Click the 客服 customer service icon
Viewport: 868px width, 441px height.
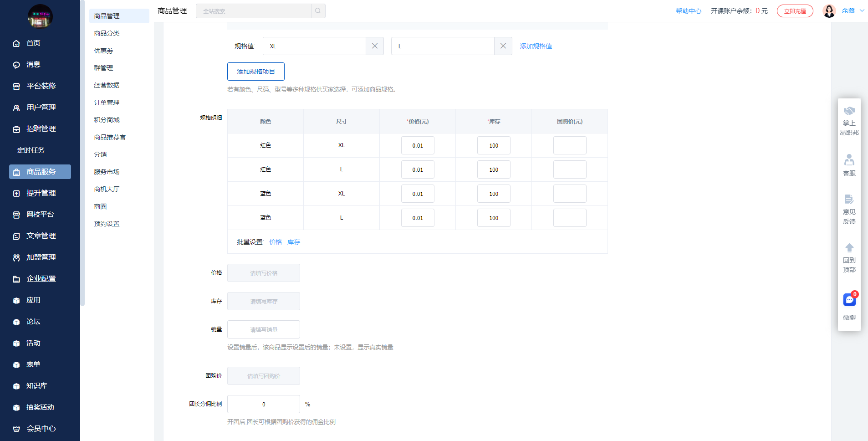[849, 160]
